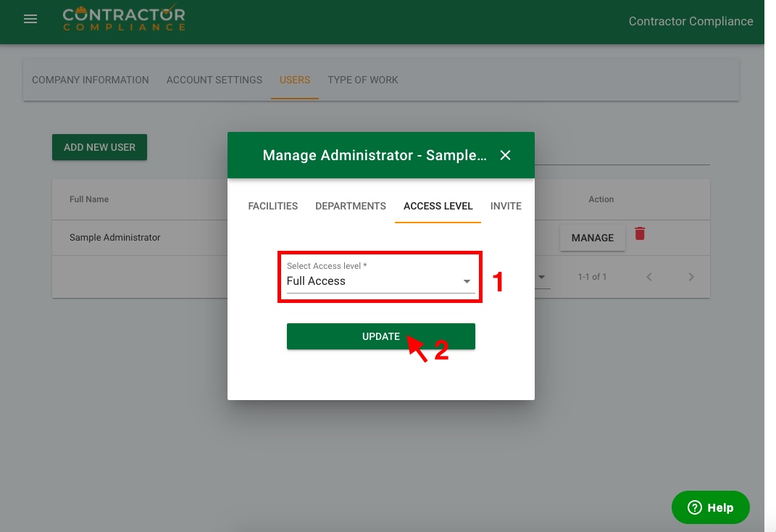Close the Manage Administrator dialog
The width and height of the screenshot is (776, 532).
point(506,155)
